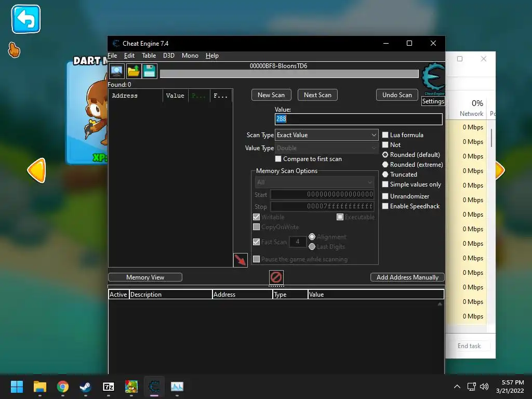Show hidden system tray icons
Screen dimensions: 532x399
click(x=457, y=387)
